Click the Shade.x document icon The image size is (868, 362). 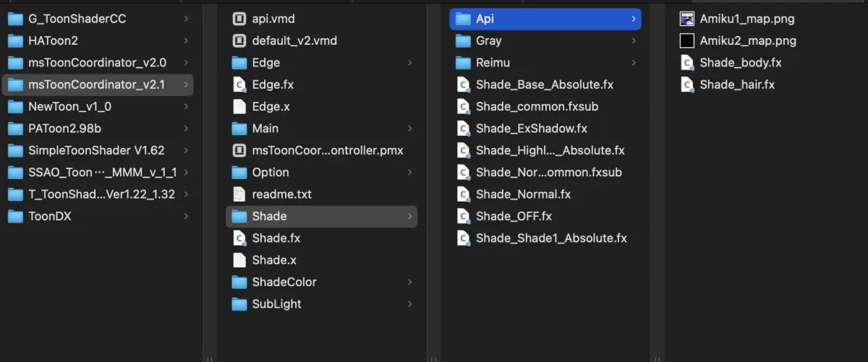[239, 260]
